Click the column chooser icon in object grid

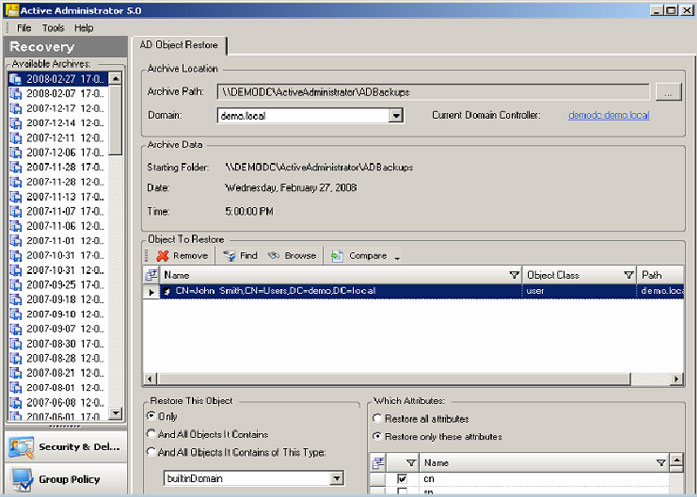coord(151,275)
